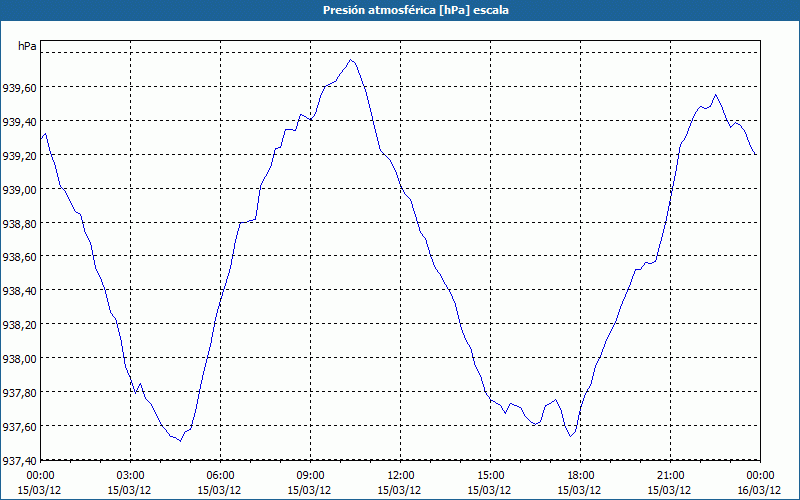Select the 937,40 y-axis value

19,461
